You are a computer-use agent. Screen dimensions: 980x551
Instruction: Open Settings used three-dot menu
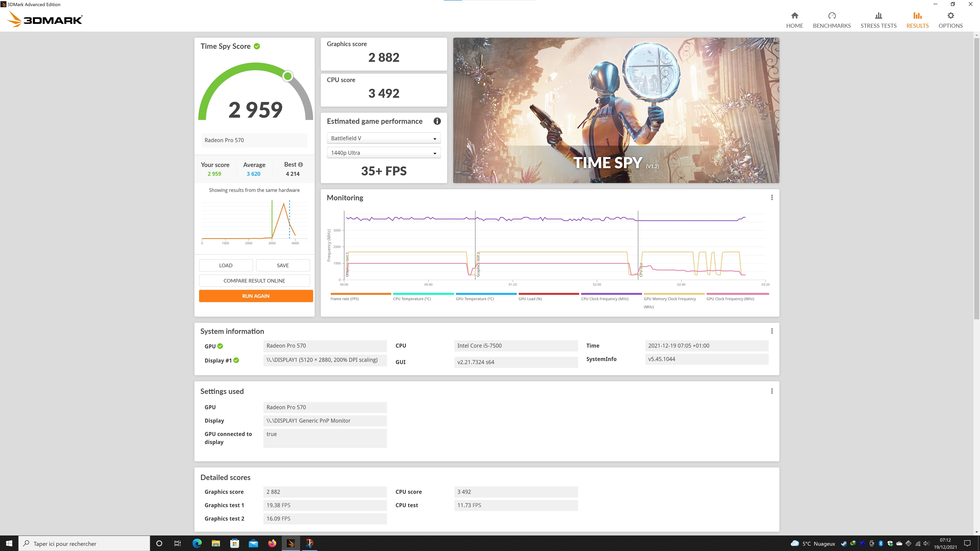(x=772, y=391)
